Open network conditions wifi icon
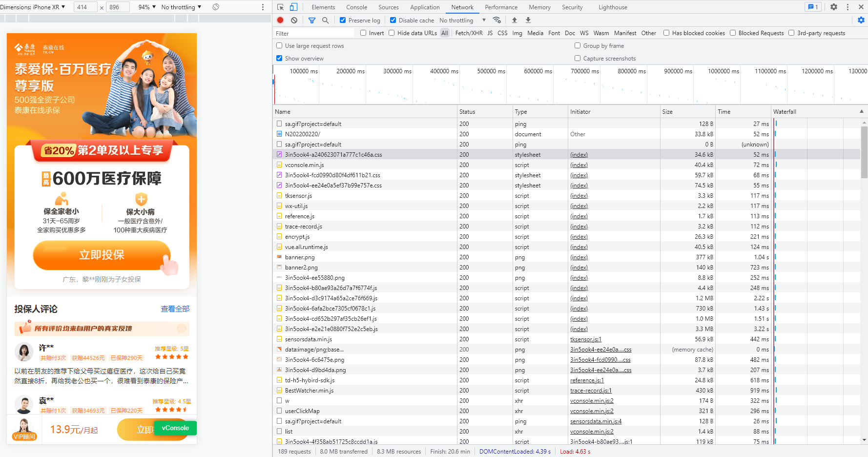 coord(497,20)
